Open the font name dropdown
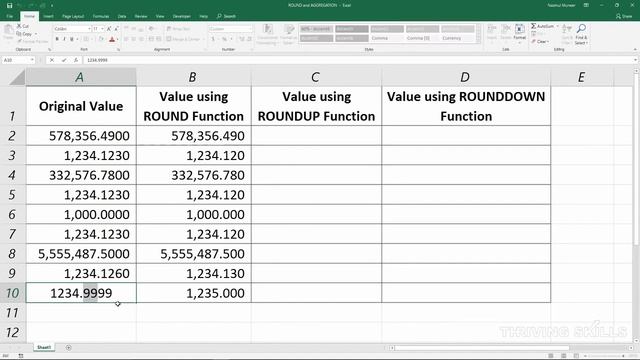 pyautogui.click(x=89, y=29)
